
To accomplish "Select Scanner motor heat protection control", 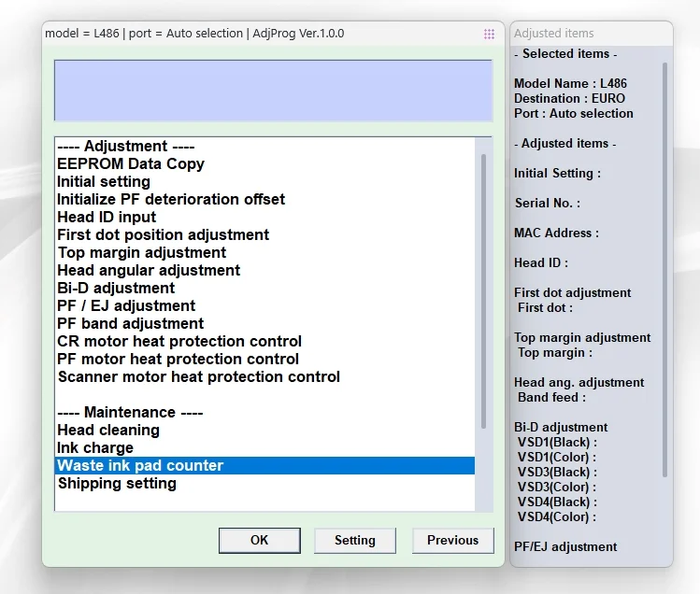I will tap(264, 376).
